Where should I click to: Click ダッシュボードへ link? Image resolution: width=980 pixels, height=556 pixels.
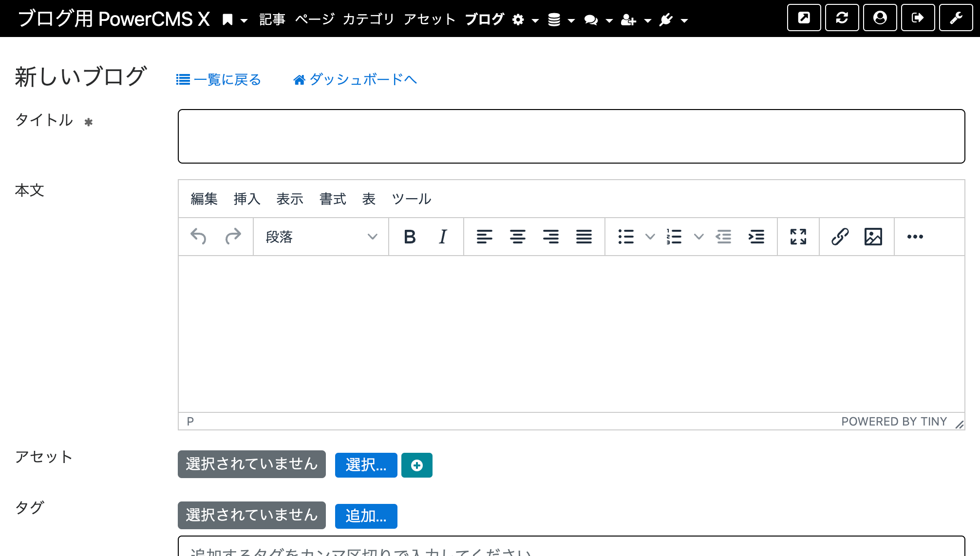355,79
